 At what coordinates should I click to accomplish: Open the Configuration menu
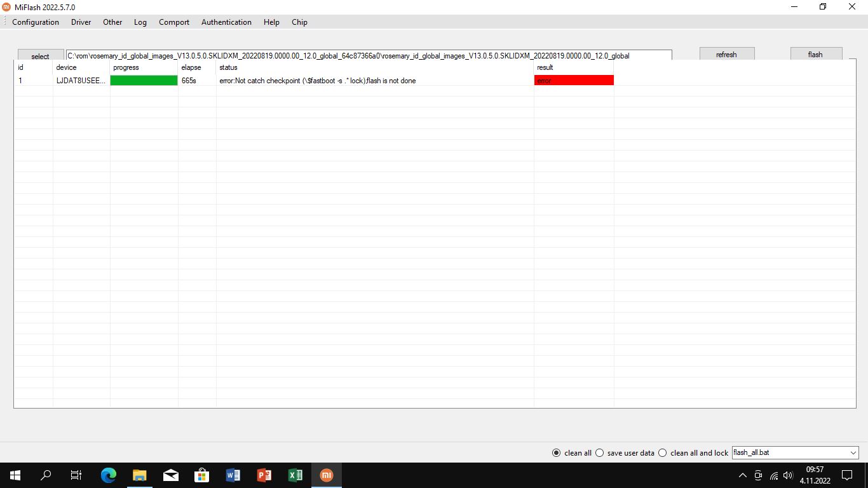(36, 22)
